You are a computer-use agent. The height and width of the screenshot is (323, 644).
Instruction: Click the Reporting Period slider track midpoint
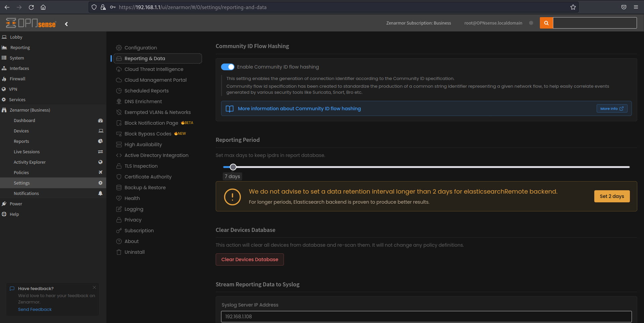click(426, 167)
